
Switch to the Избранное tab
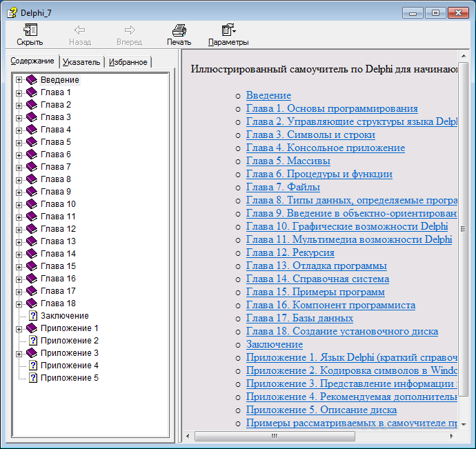coord(128,62)
